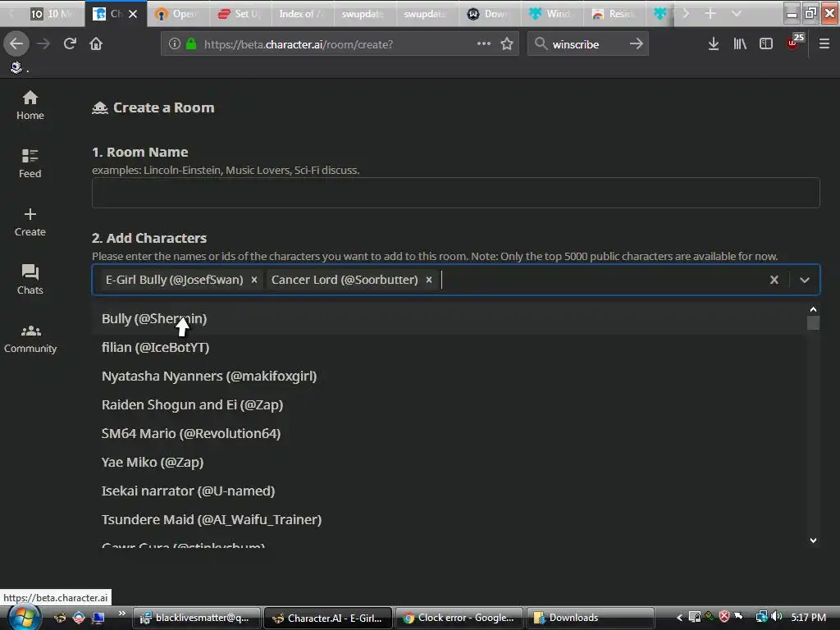Open the Downloads taskbar window
The height and width of the screenshot is (630, 840).
pos(590,618)
